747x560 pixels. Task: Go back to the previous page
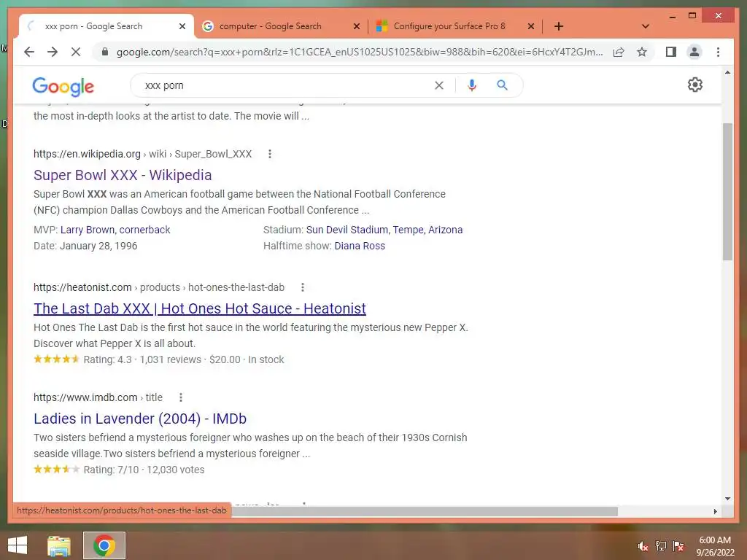[x=29, y=52]
